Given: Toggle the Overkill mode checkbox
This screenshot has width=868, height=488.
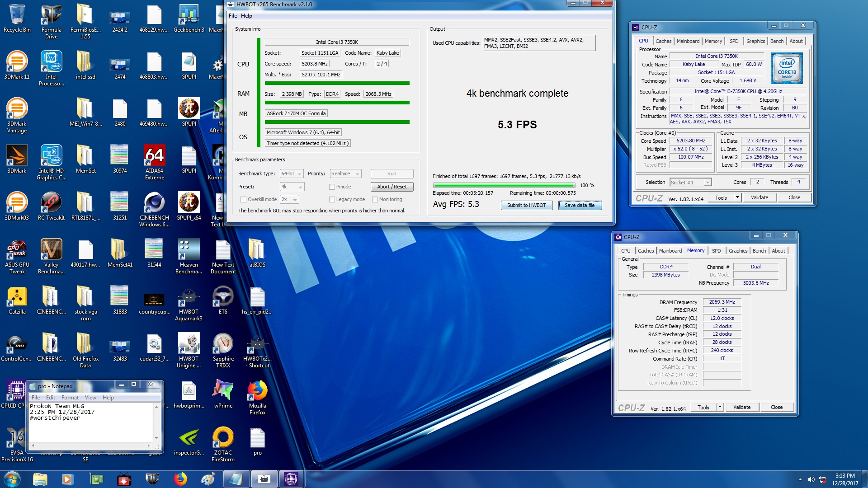Looking at the screenshot, I should click(243, 199).
